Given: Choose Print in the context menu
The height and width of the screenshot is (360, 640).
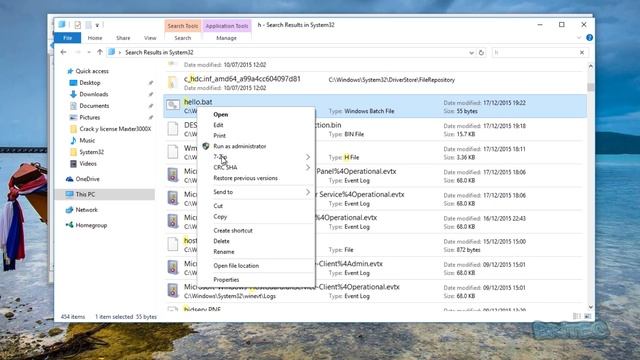Looking at the screenshot, I should coord(219,136).
